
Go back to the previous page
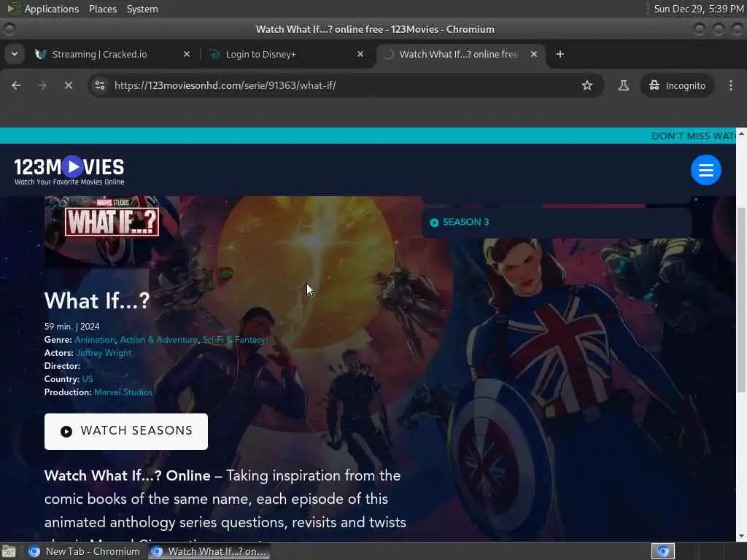[x=16, y=86]
